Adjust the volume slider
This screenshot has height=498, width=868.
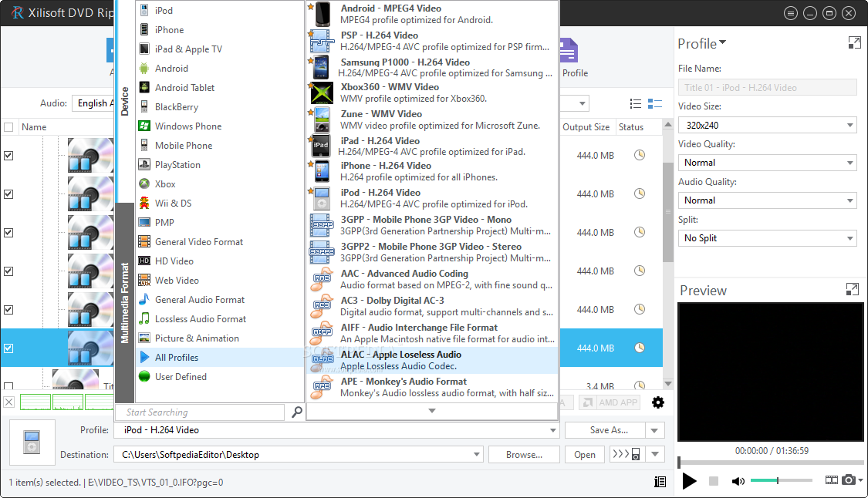coord(781,481)
